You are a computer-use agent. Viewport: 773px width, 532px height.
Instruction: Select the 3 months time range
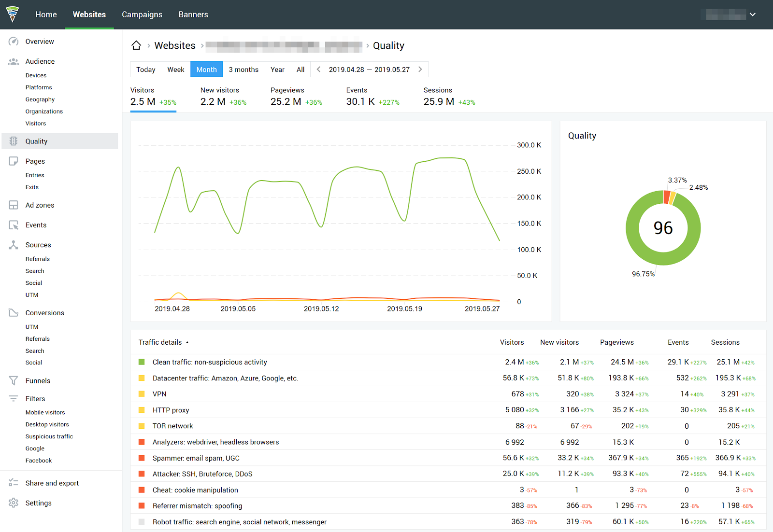(x=243, y=70)
